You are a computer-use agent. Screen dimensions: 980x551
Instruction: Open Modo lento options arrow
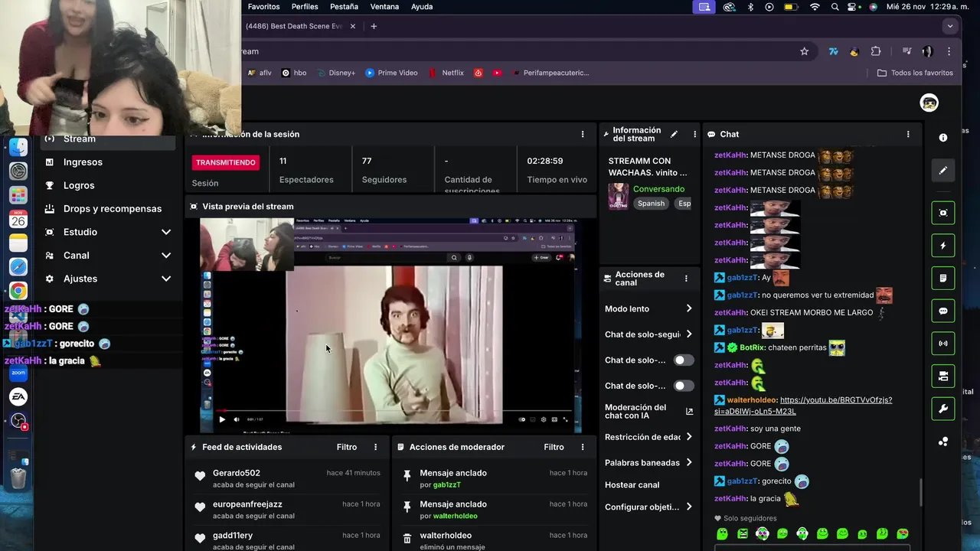(x=689, y=308)
